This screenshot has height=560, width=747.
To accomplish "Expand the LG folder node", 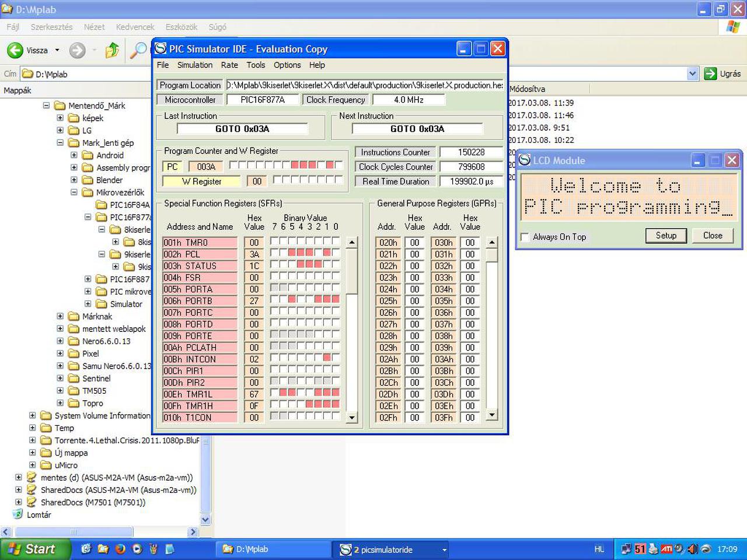I will click(60, 130).
